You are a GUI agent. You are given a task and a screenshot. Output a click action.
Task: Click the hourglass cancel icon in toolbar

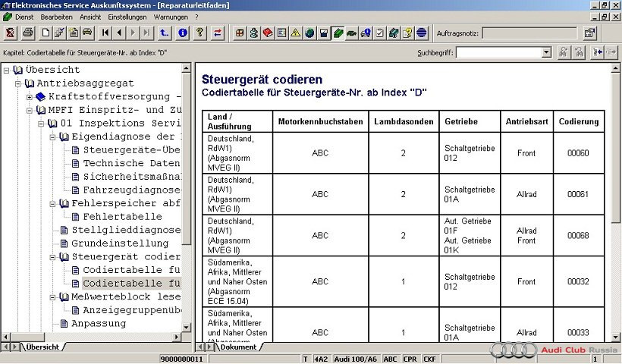click(11, 33)
